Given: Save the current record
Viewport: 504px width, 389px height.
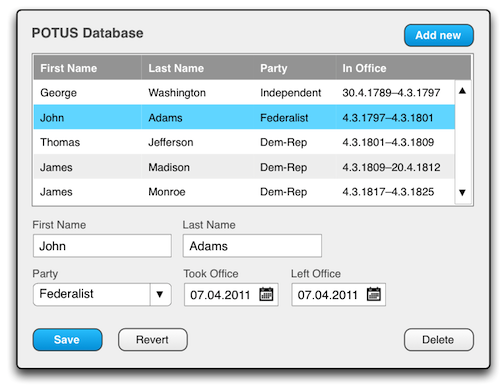Looking at the screenshot, I should [x=67, y=340].
